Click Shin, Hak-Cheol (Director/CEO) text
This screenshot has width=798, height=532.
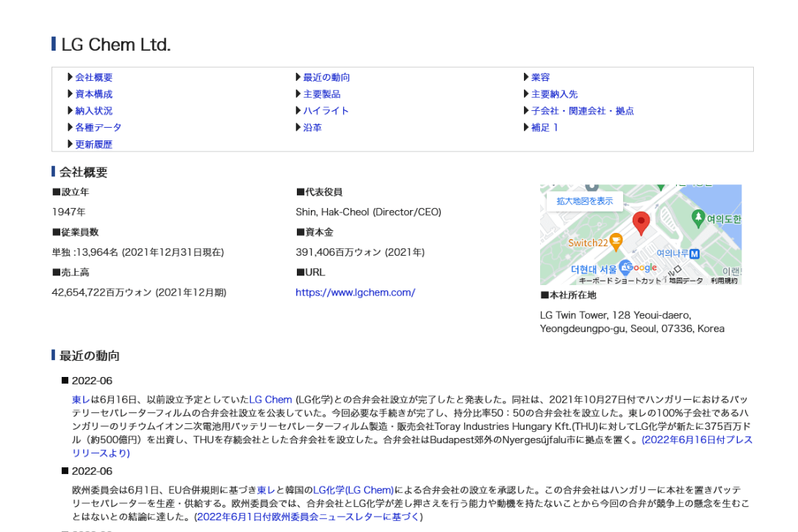coord(368,212)
